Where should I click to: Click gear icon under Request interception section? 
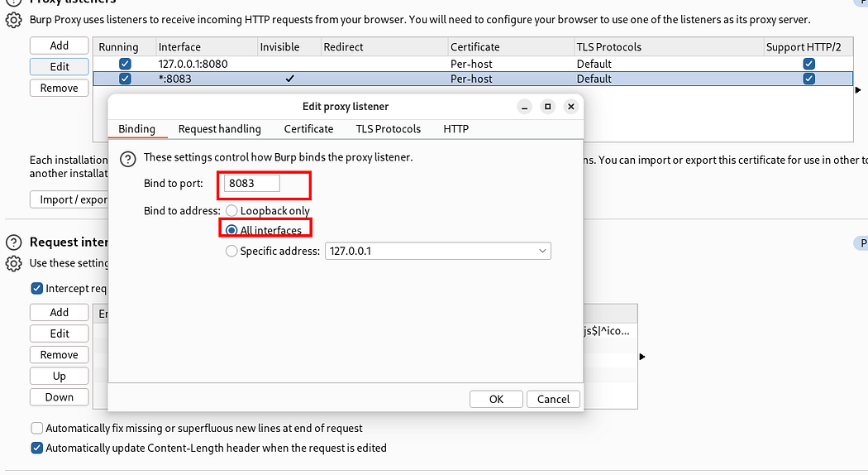pos(13,263)
